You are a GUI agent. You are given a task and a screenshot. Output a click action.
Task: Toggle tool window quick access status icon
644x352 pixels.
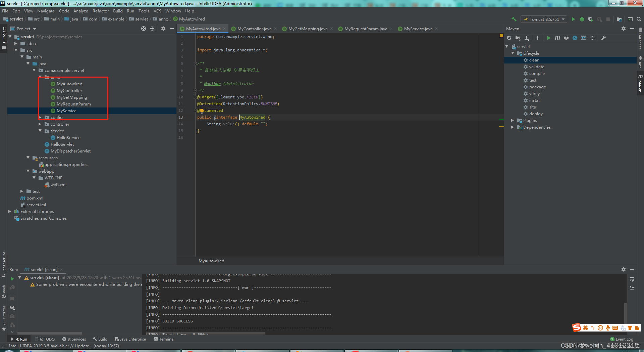(4, 346)
